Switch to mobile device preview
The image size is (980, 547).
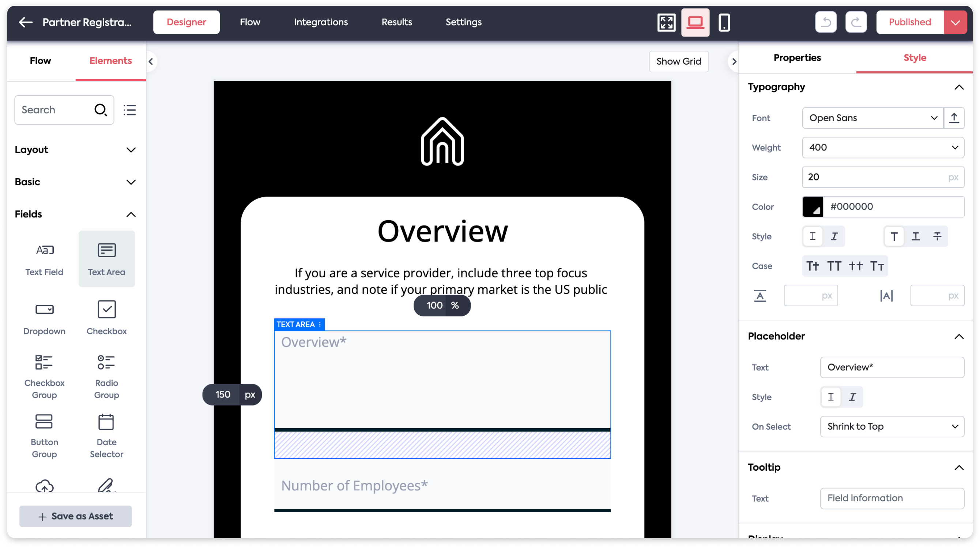[x=724, y=22]
